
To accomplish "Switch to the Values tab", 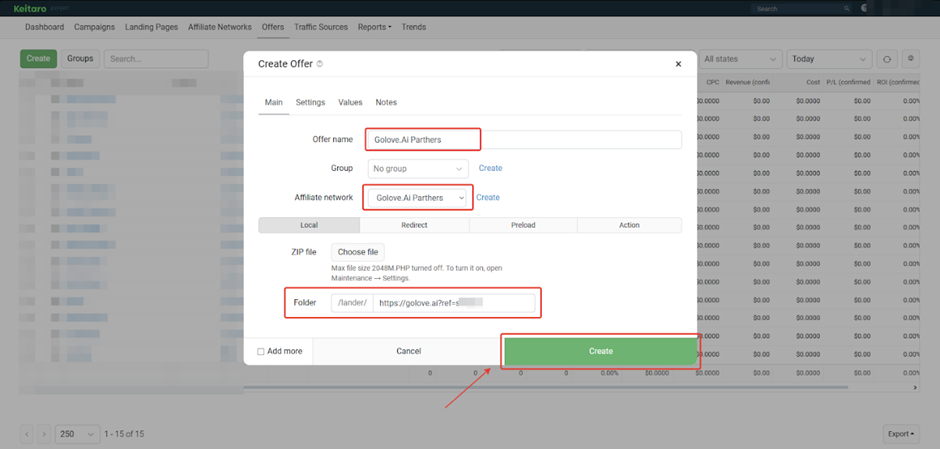I will (x=350, y=103).
